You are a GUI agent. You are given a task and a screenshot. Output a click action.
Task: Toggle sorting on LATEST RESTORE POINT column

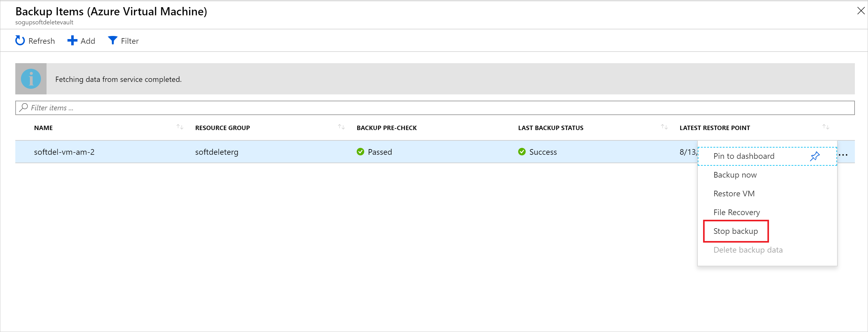click(x=826, y=127)
